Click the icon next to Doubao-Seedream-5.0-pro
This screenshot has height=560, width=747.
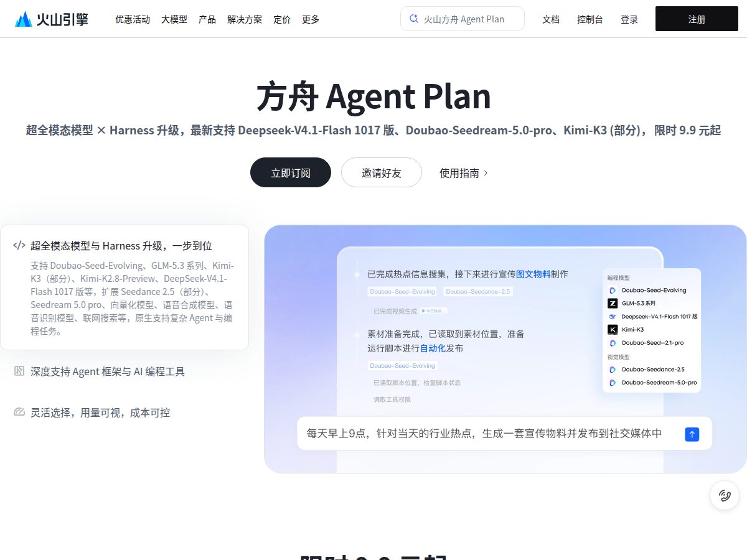(613, 382)
